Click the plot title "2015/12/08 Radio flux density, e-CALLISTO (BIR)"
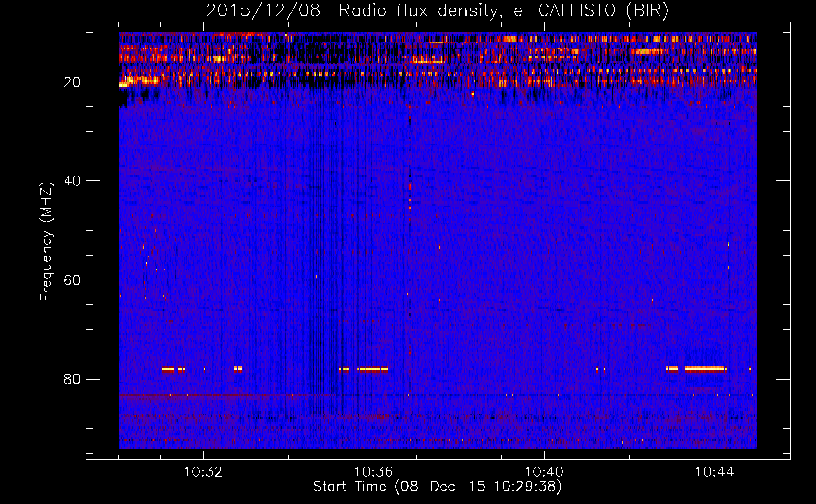The width and height of the screenshot is (816, 504). tap(437, 10)
